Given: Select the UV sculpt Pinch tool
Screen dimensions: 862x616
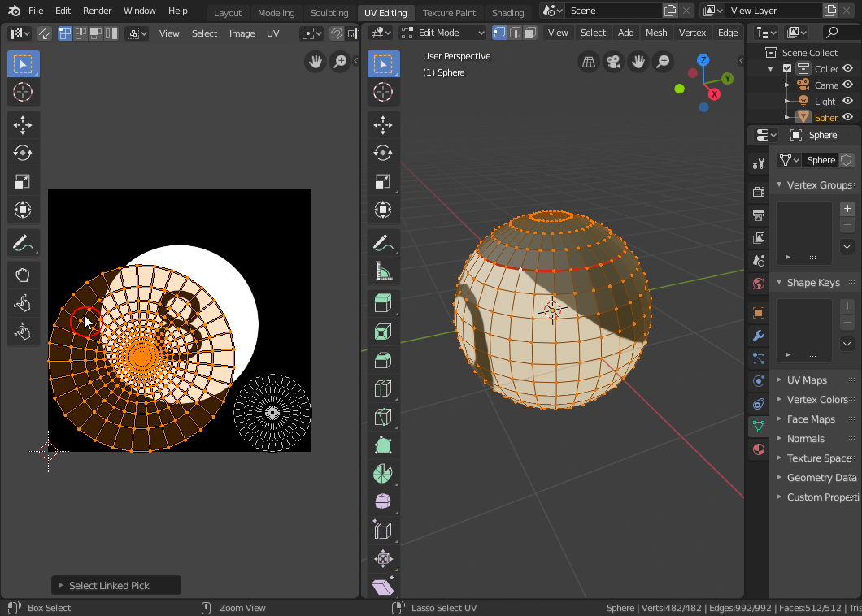Looking at the screenshot, I should tap(23, 332).
